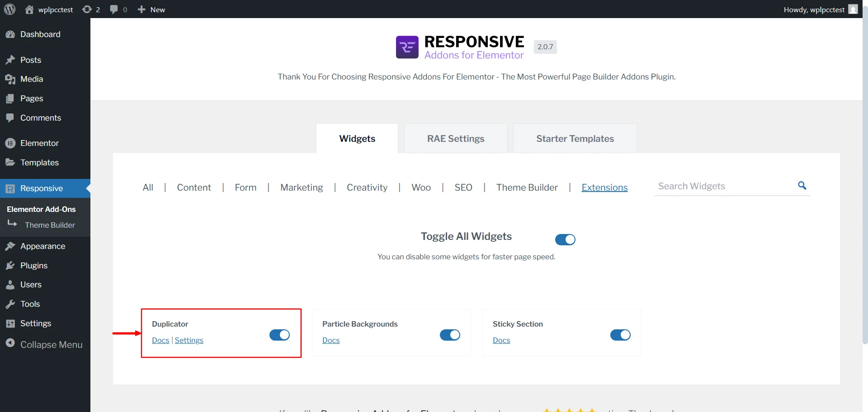Filter widgets by SEO
The width and height of the screenshot is (868, 412).
click(x=463, y=187)
